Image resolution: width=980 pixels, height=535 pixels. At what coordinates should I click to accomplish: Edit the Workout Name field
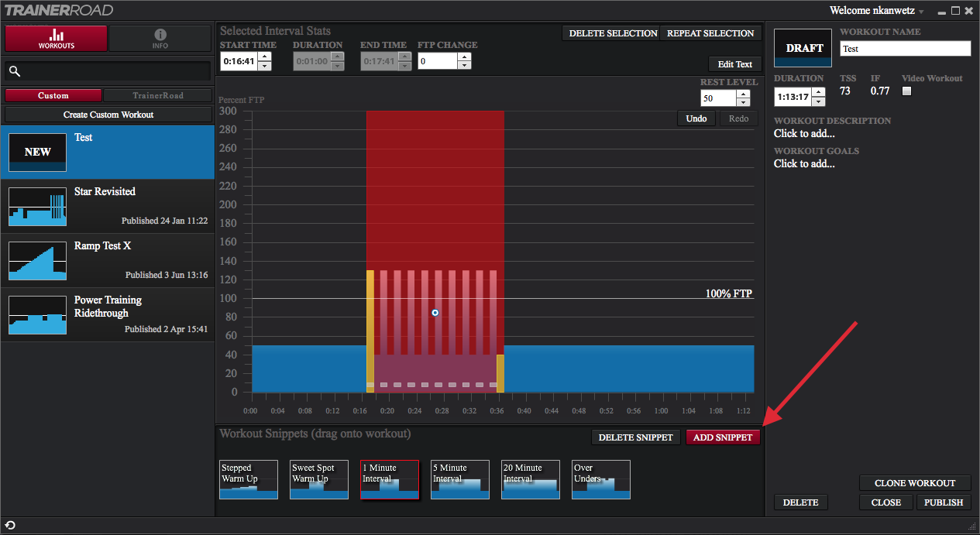906,49
